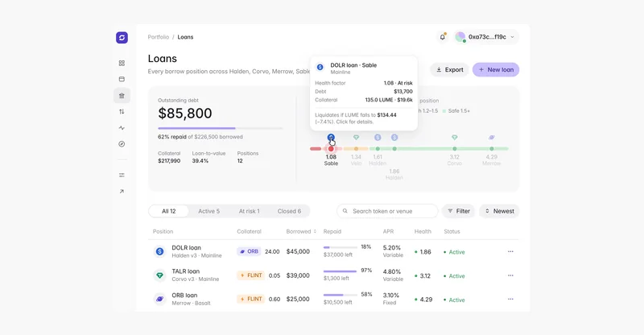Click the Position column header
The width and height of the screenshot is (644, 335).
163,231
